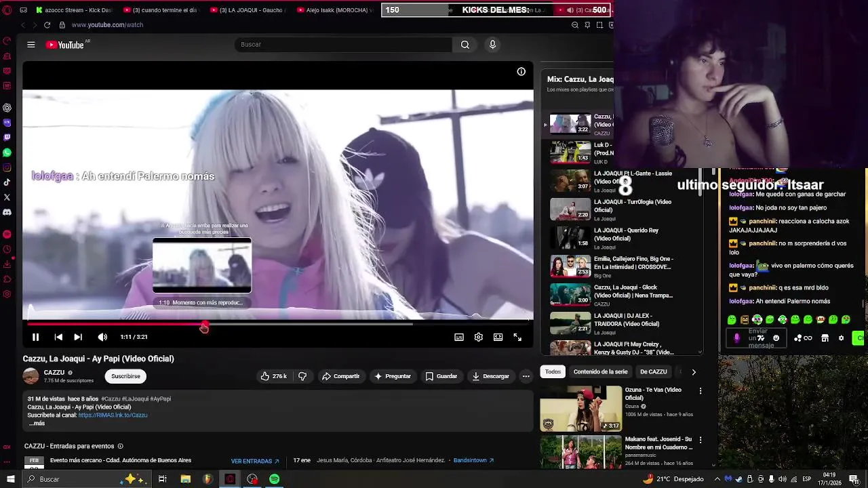This screenshot has width=868, height=488.
Task: Switch to cuando termine el dia tab
Action: point(161,10)
